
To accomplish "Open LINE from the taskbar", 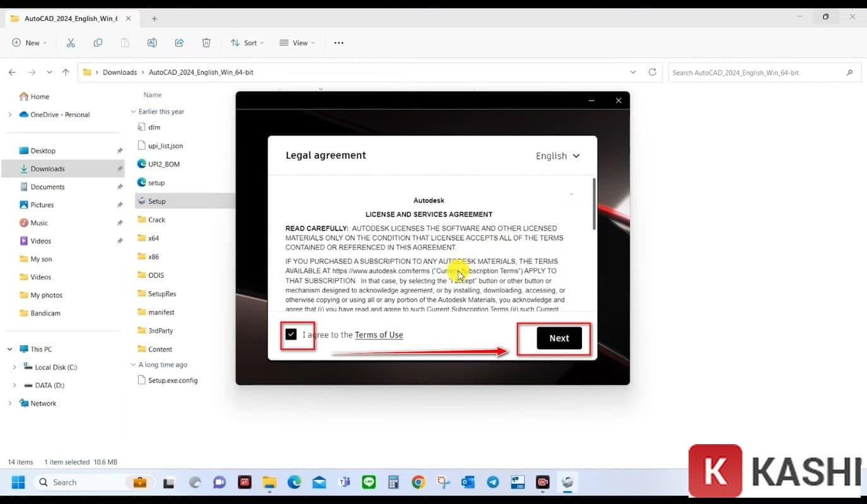I will click(x=369, y=483).
